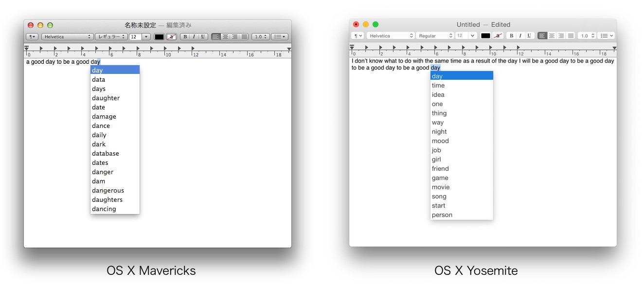This screenshot has width=644, height=287.
Task: Pick 'dangerous' in Mavericks completion list
Action: pos(115,190)
